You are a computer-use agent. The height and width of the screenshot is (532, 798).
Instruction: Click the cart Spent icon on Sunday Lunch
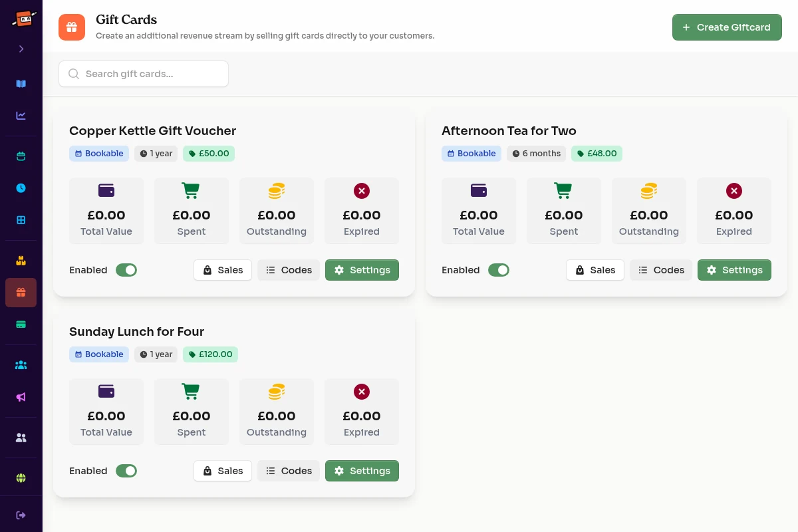pos(192,392)
